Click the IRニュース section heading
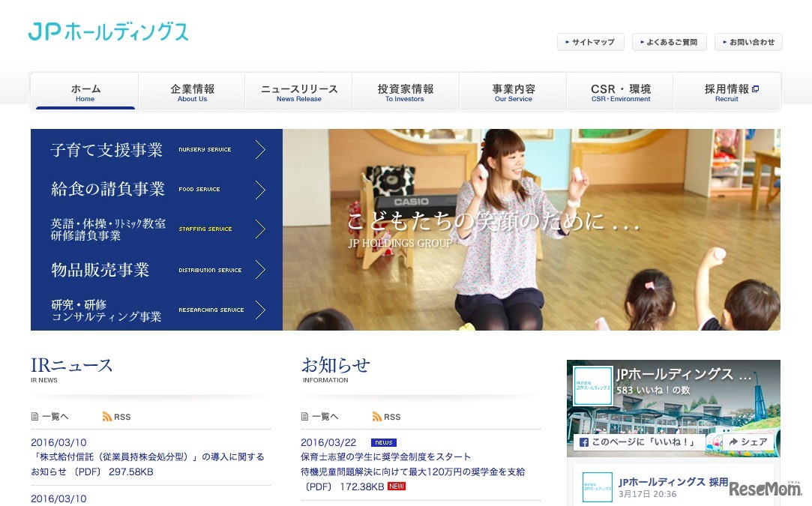Image resolution: width=812 pixels, height=506 pixels. pyautogui.click(x=71, y=366)
